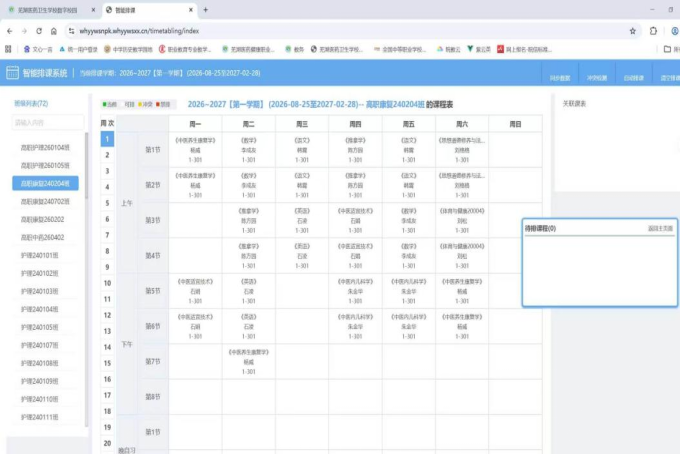Reload the page with the refresh icon

tap(39, 31)
